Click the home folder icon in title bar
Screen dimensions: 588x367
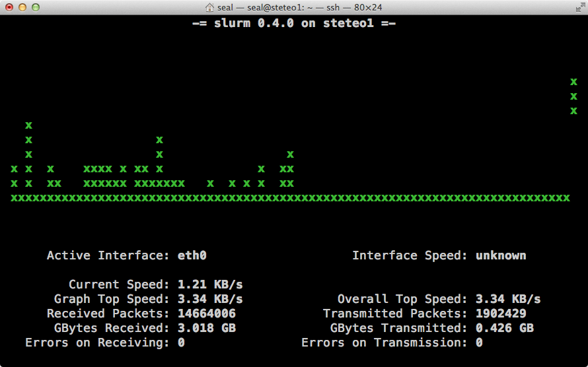[209, 7]
